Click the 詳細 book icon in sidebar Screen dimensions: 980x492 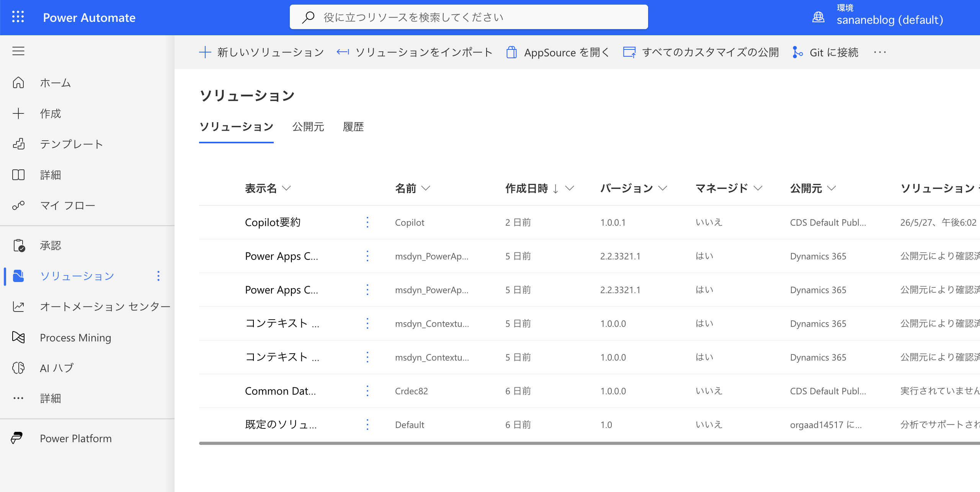click(x=18, y=175)
